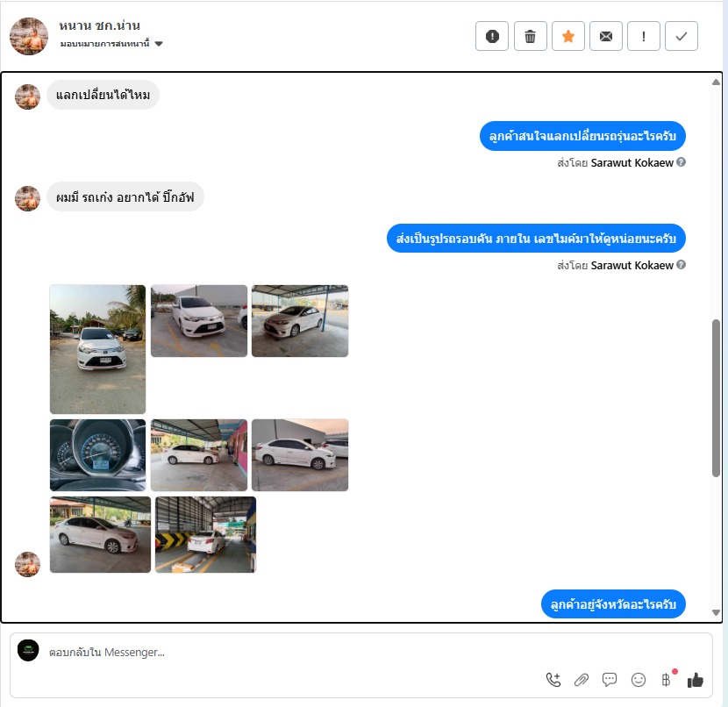Mark conversation as priority with exclamation icon
The width and height of the screenshot is (728, 707).
coord(644,36)
